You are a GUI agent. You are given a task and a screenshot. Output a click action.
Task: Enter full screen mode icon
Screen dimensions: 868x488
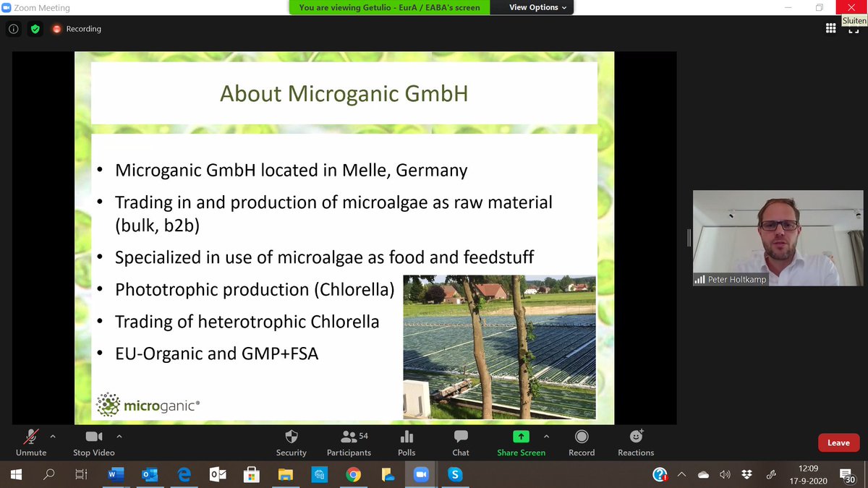(852, 28)
